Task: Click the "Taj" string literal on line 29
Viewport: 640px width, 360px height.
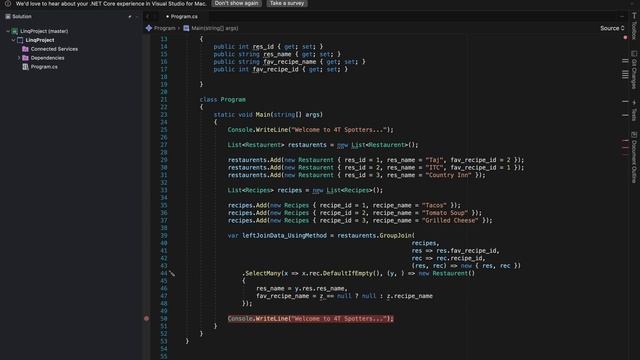Action: (434, 160)
